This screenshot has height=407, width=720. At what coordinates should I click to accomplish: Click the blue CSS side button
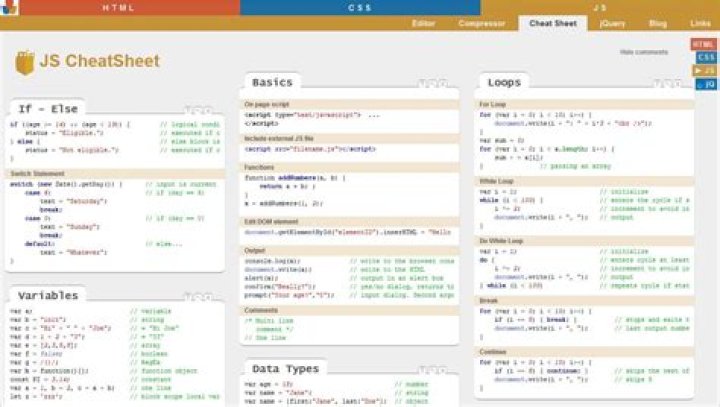click(x=706, y=57)
